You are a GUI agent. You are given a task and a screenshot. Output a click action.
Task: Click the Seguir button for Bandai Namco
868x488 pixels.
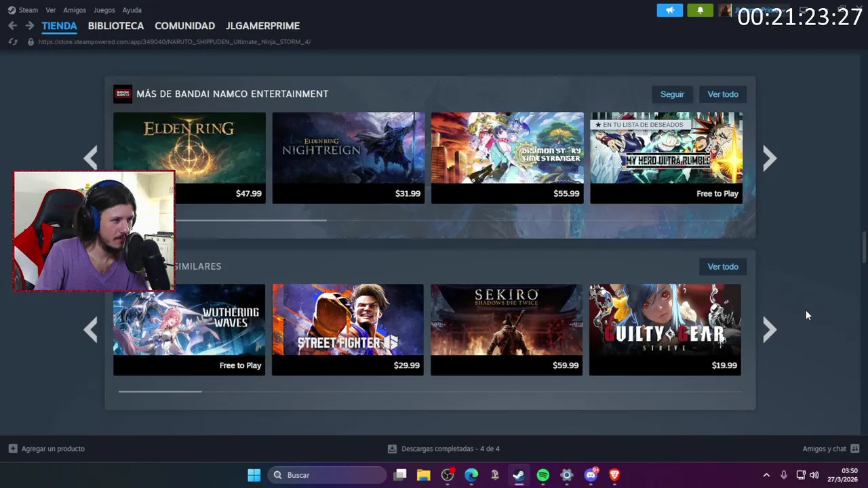point(672,94)
